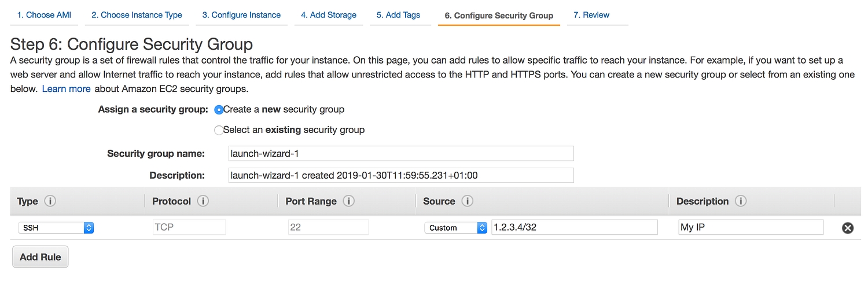This screenshot has width=868, height=285.
Task: Select 'Select an existing security group' radio
Action: tap(219, 130)
